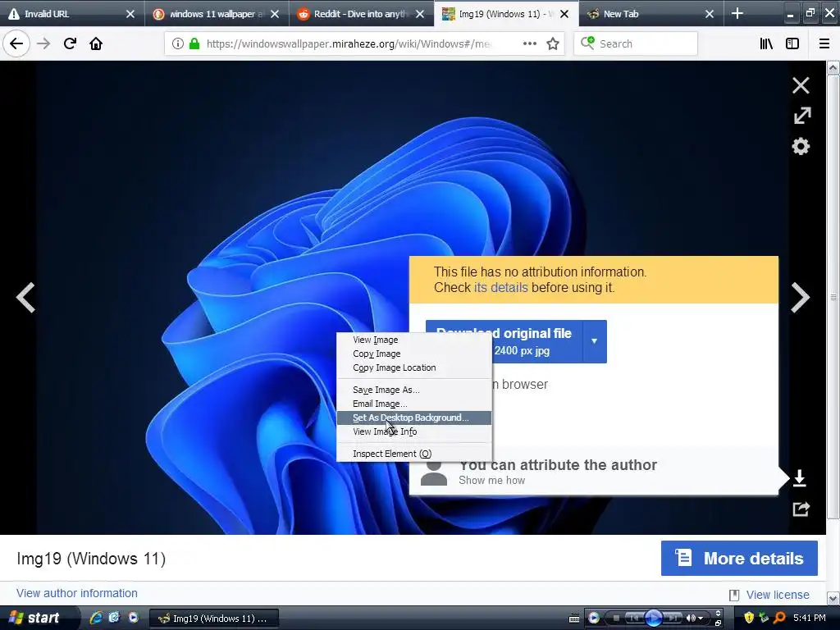
Task: Click the security shield tray icon
Action: 748,618
